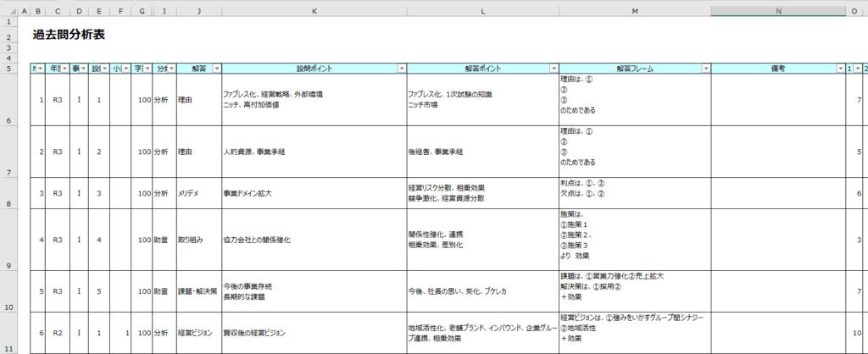This screenshot has height=354, width=868.
Task: Open the 解答 column filter dropdown
Action: [x=216, y=68]
